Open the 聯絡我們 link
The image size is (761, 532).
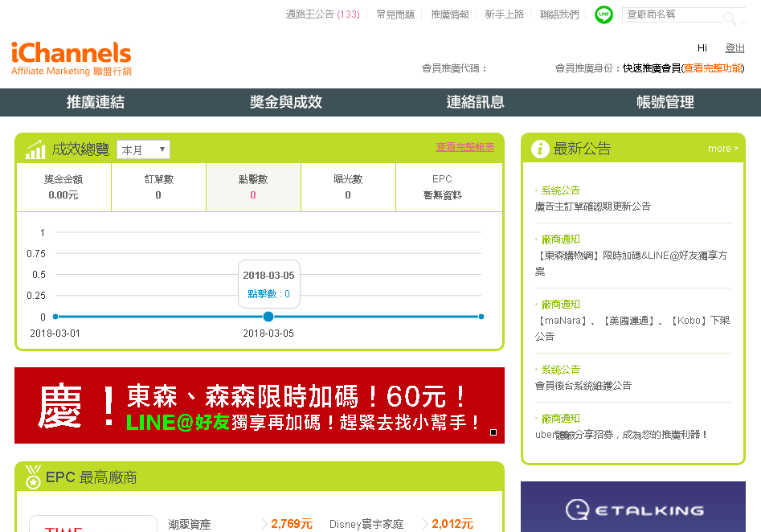(x=559, y=14)
